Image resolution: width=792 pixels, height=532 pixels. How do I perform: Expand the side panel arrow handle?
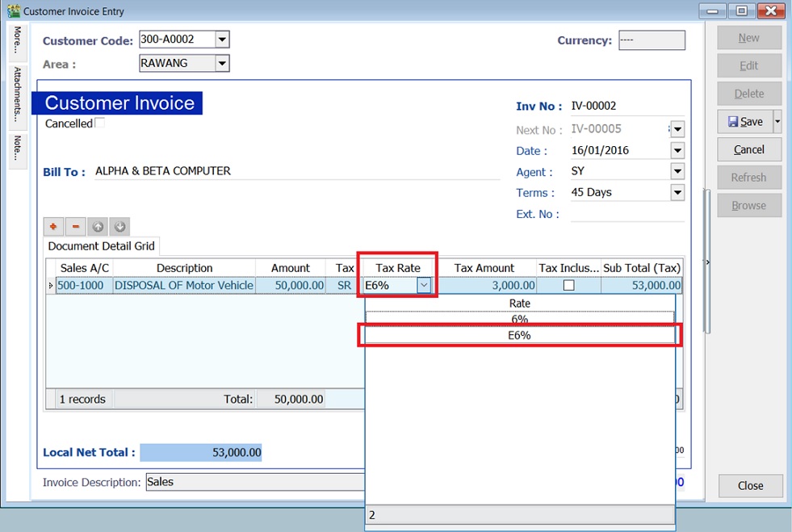coord(708,262)
